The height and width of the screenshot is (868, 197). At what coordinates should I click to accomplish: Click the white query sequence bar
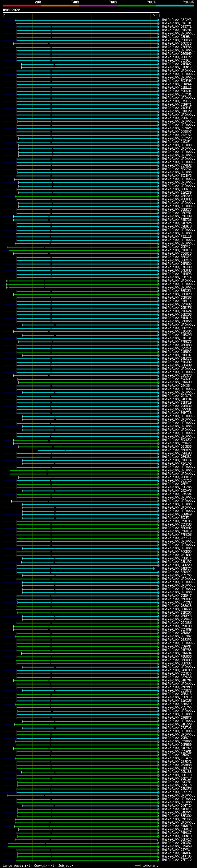[x=81, y=12]
